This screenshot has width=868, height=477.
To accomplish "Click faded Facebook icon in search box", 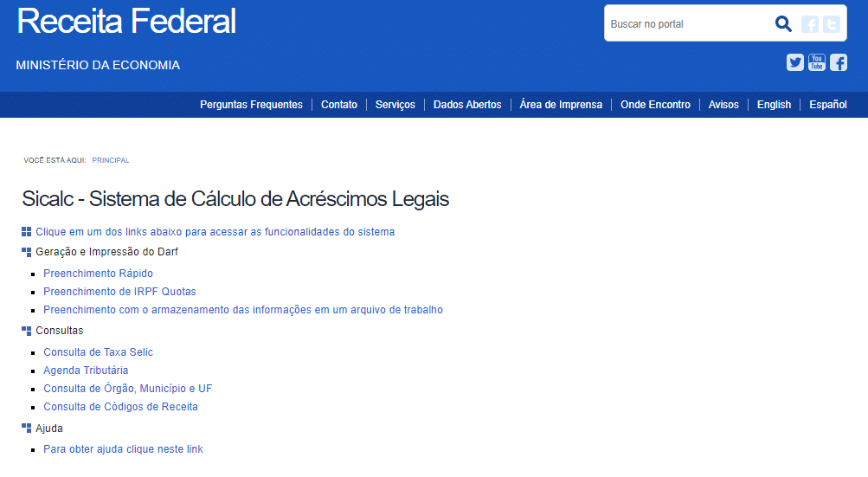I will [x=809, y=24].
